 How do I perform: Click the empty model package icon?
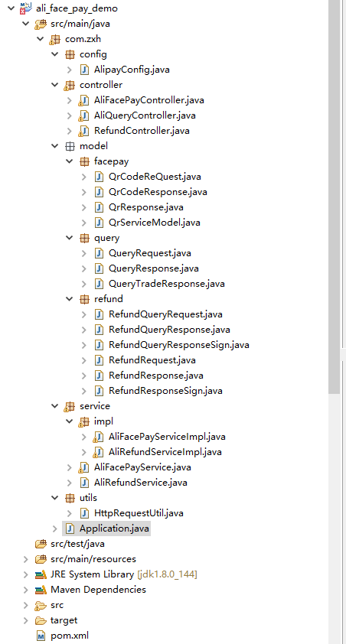click(x=70, y=146)
